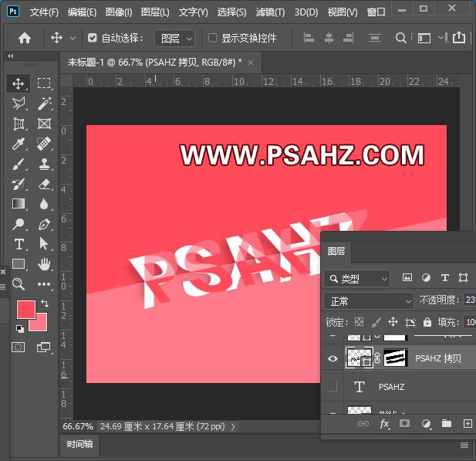Expand the status bar info arrow
Image resolution: width=476 pixels, height=461 pixels.
[233, 427]
